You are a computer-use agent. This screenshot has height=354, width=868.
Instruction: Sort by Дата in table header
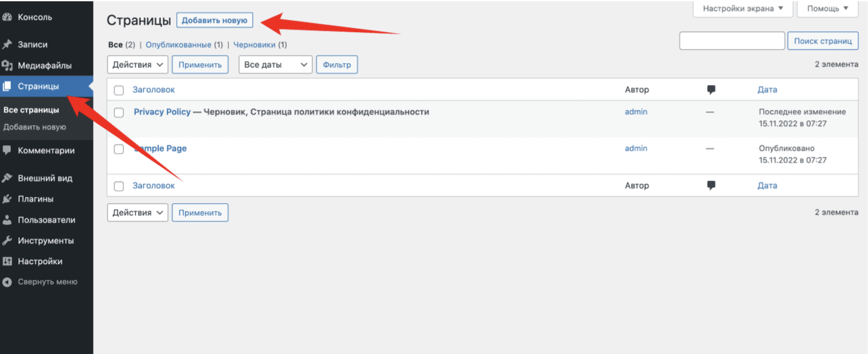tap(767, 90)
